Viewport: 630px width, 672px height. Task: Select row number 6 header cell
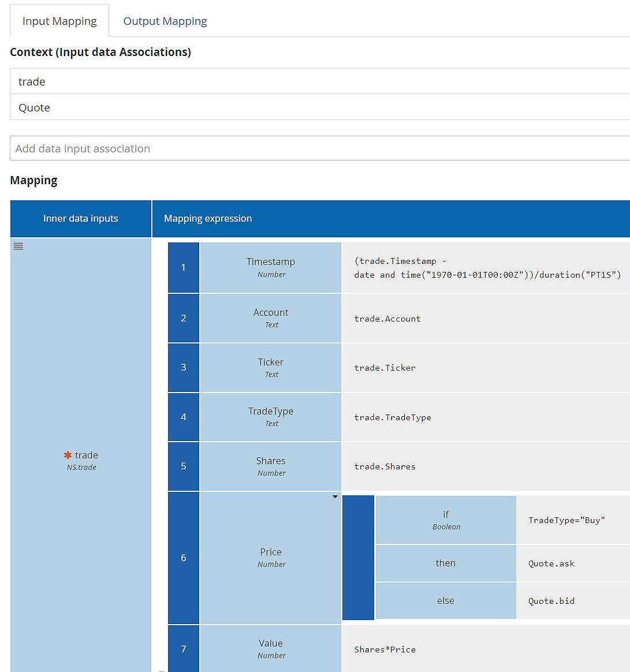coord(184,558)
